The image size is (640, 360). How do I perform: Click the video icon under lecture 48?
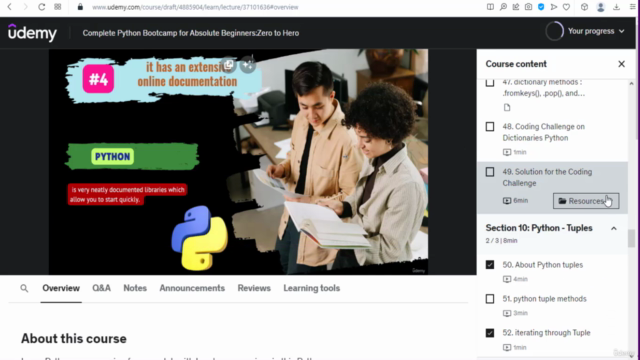coord(507,152)
